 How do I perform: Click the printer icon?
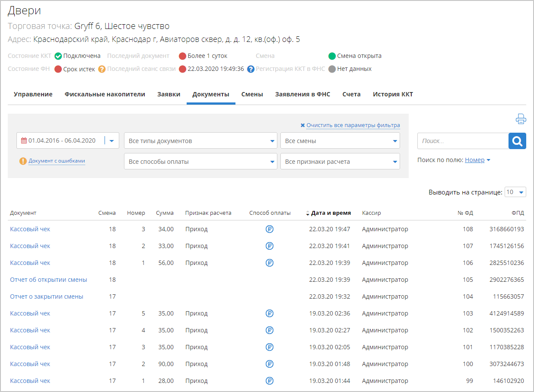pos(521,119)
